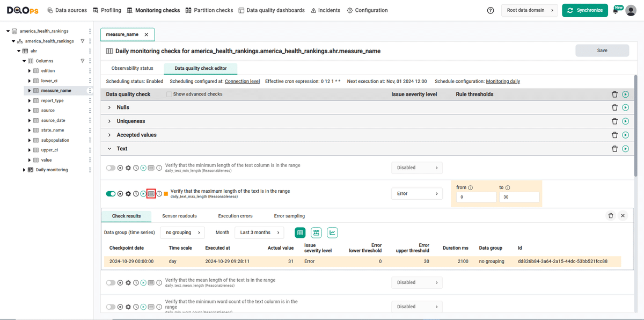Click the Save button
The image size is (644, 320).
tap(602, 50)
